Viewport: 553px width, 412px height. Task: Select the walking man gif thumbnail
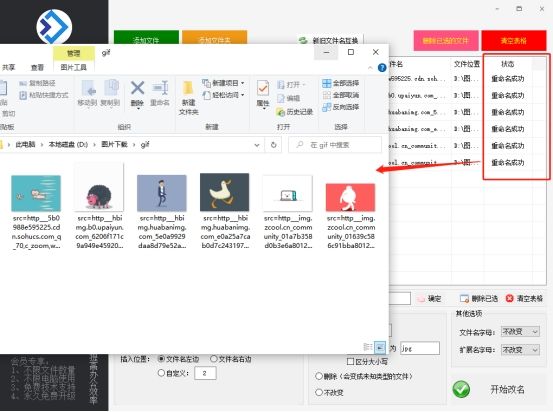(162, 193)
